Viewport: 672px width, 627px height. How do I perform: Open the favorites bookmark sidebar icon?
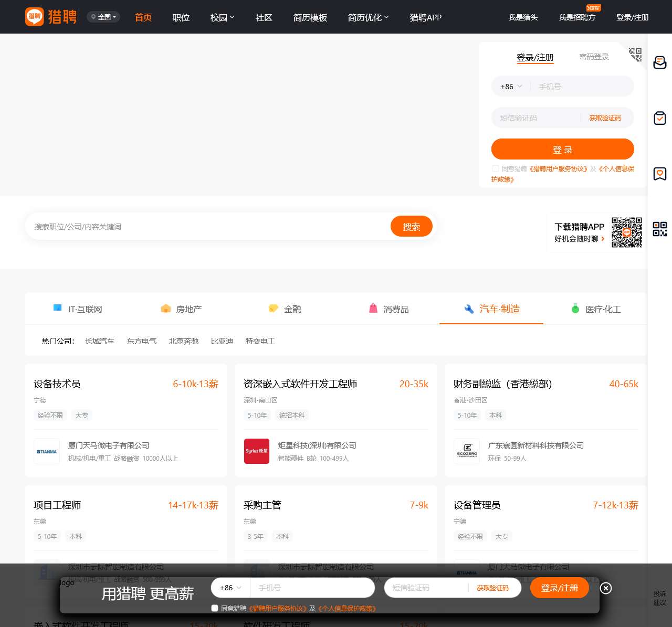pyautogui.click(x=659, y=174)
